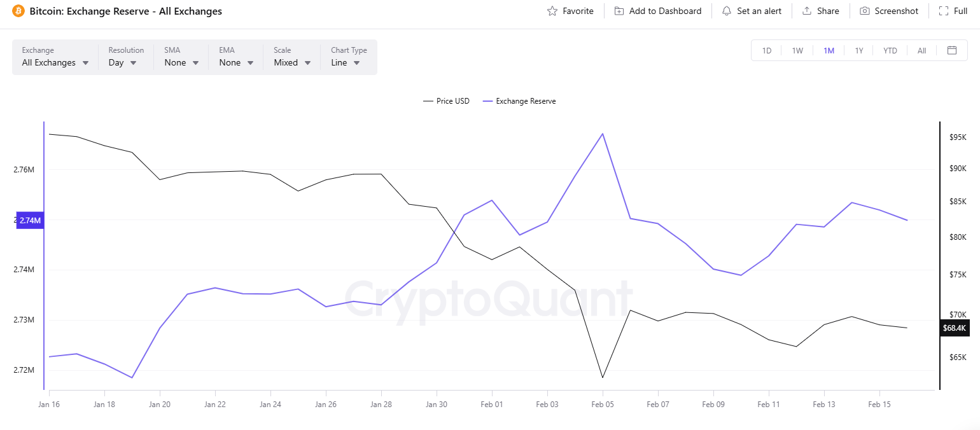This screenshot has width=980, height=430.
Task: Click the All time range button
Action: (921, 51)
